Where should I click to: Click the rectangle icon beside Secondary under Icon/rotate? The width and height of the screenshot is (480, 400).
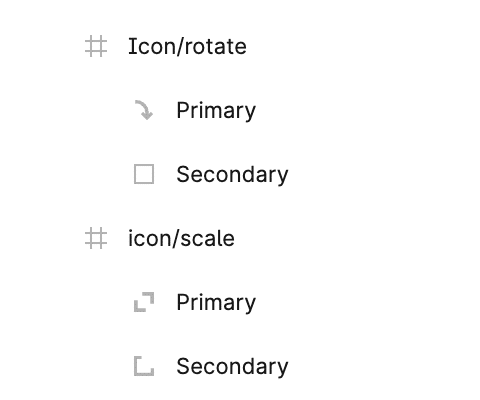tap(144, 174)
